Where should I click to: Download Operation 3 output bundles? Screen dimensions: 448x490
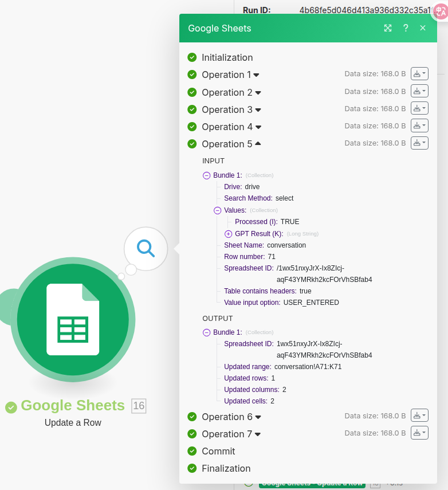pos(419,108)
